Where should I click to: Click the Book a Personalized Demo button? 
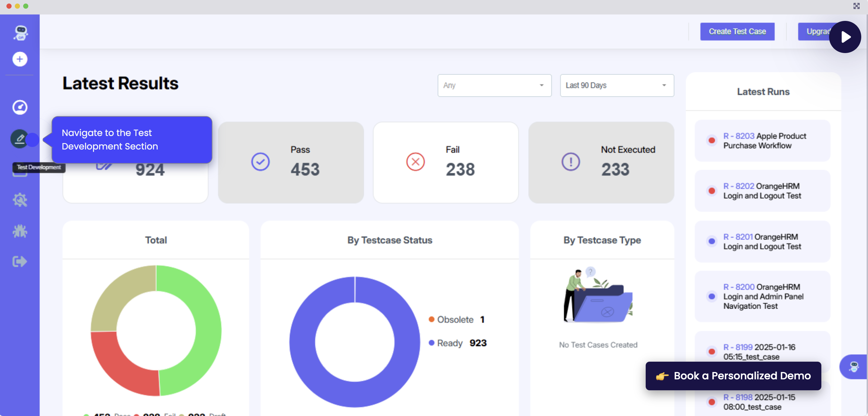tap(733, 375)
